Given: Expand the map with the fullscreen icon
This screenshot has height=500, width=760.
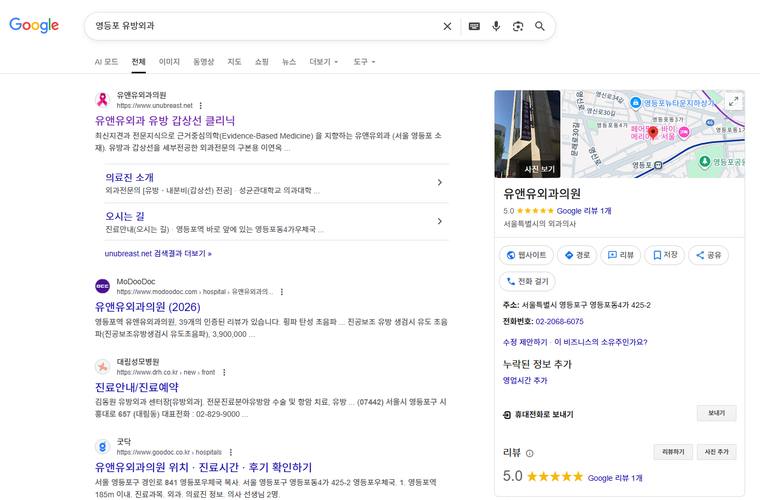Looking at the screenshot, I should tap(733, 102).
